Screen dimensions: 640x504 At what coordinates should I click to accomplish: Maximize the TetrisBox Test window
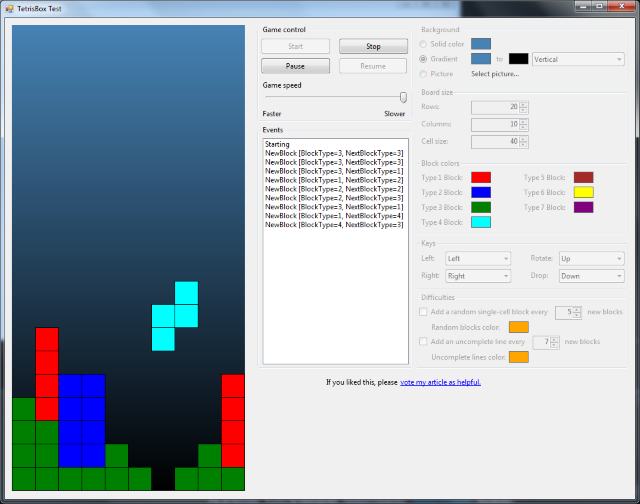pyautogui.click(x=599, y=6)
